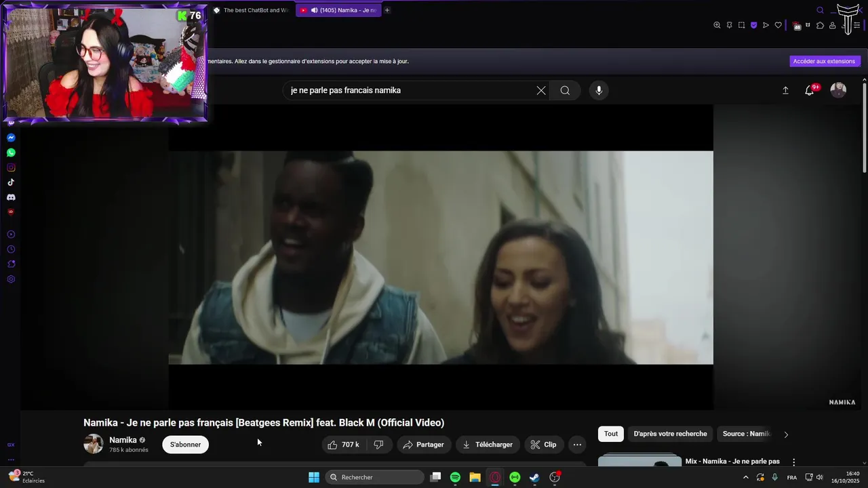Open the red uBlock-style sidebar icon
The height and width of the screenshot is (488, 868).
(11, 211)
